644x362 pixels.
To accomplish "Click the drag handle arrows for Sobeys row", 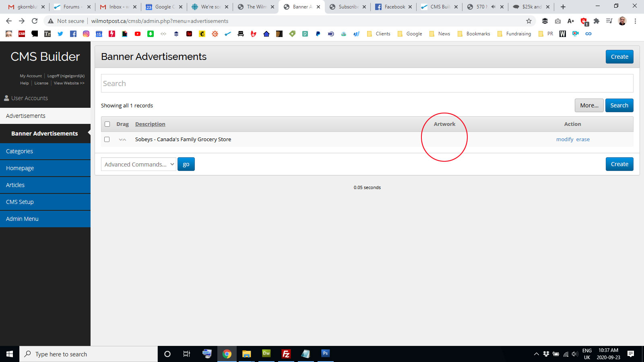I will [122, 140].
